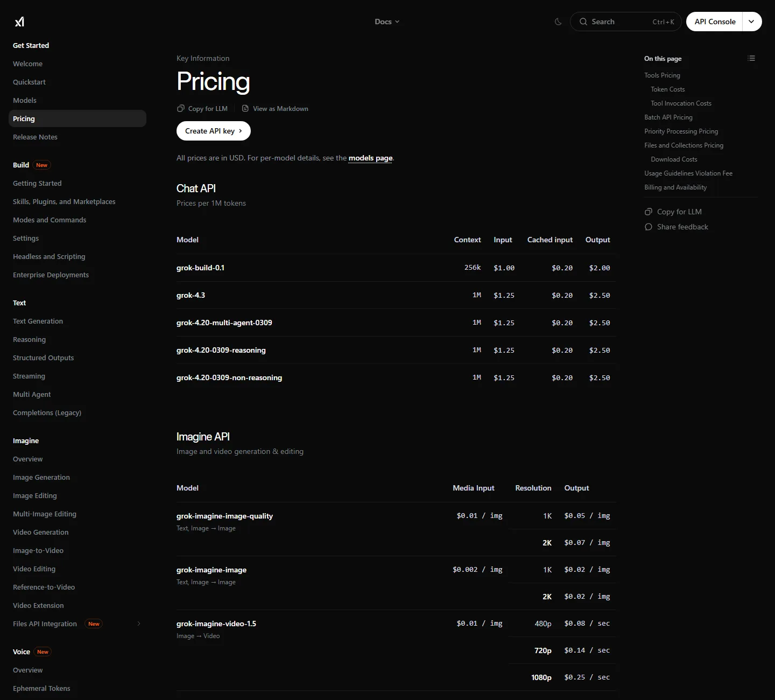Open Video Extension page
This screenshot has height=700, width=775.
pos(38,605)
